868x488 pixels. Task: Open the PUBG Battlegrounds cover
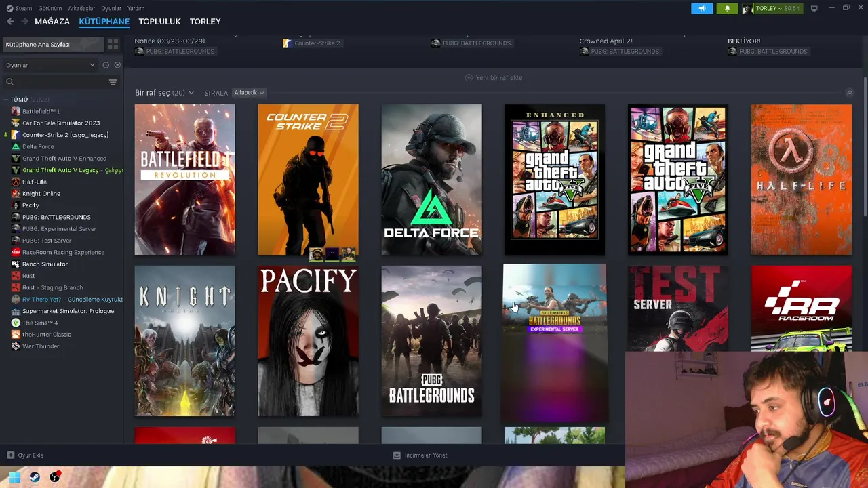(431, 341)
